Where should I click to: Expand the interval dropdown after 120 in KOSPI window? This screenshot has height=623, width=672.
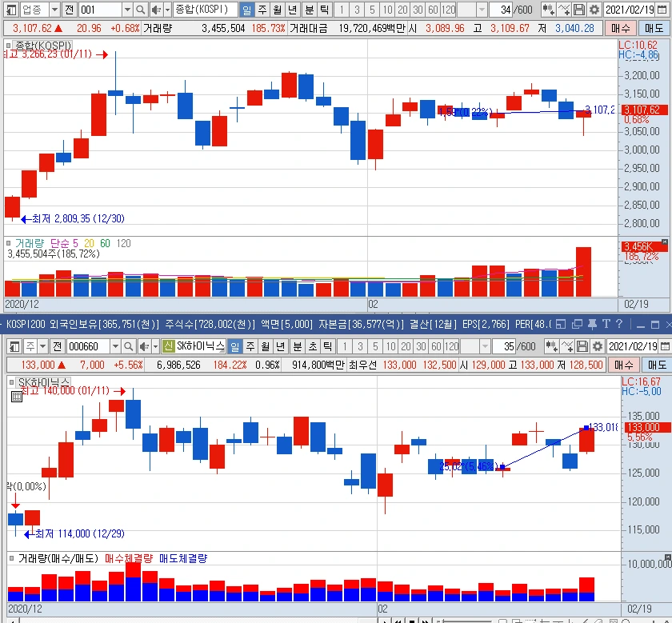click(482, 10)
